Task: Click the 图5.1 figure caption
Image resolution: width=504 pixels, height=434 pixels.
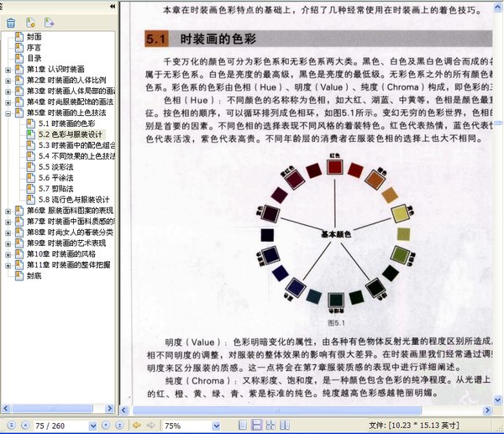Action: click(x=336, y=323)
